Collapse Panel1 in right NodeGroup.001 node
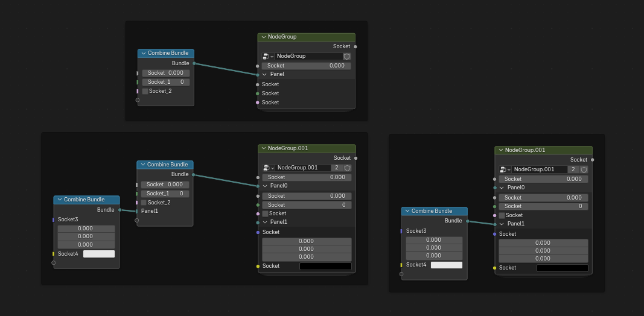644x316 pixels. tap(502, 224)
